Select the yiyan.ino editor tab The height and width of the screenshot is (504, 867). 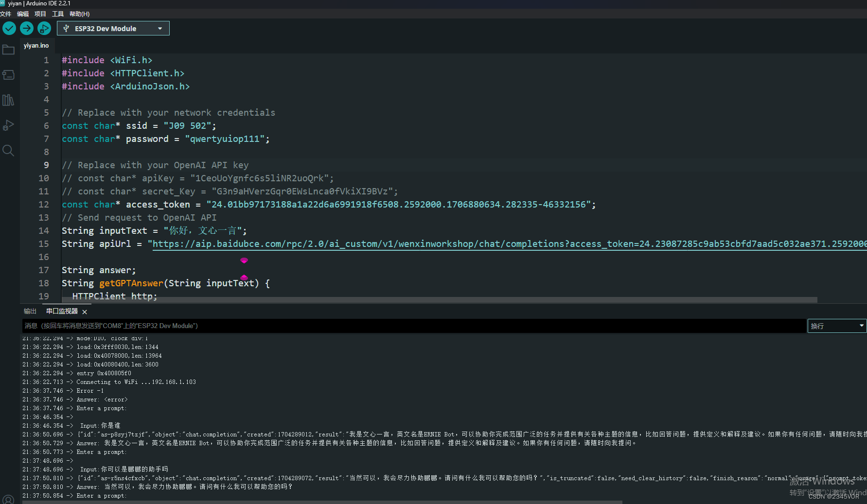tap(36, 45)
